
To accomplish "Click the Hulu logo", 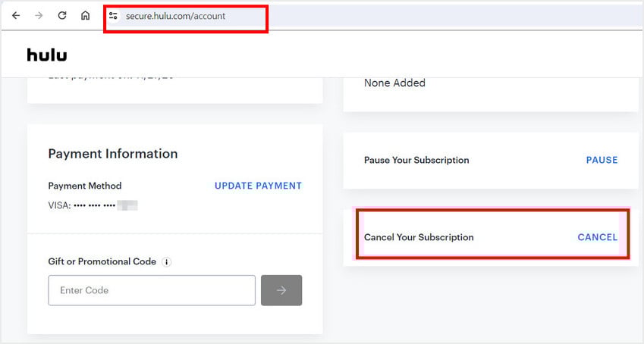I will [x=47, y=55].
